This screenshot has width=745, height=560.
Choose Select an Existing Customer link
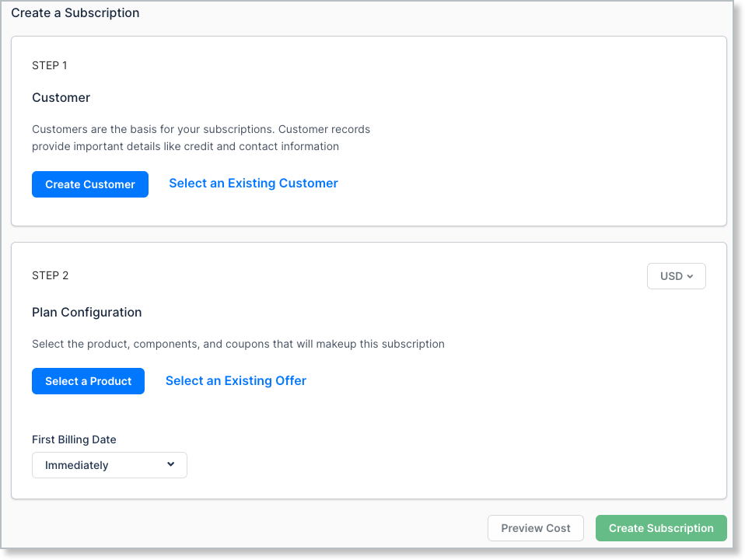pos(254,184)
